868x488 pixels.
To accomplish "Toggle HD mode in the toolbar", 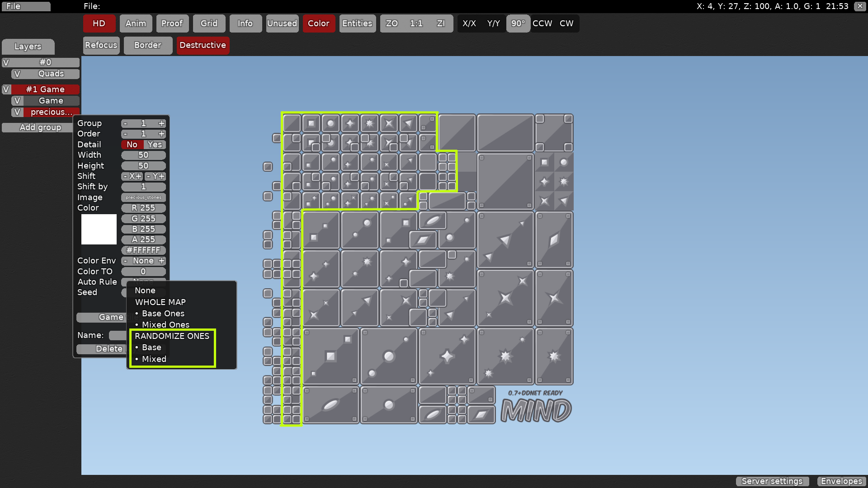I will 99,23.
